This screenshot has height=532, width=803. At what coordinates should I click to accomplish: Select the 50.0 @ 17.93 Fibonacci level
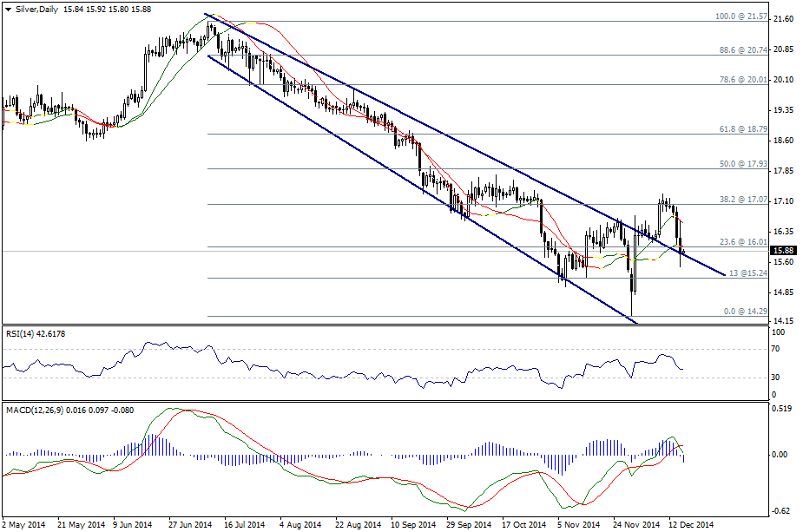pos(742,163)
